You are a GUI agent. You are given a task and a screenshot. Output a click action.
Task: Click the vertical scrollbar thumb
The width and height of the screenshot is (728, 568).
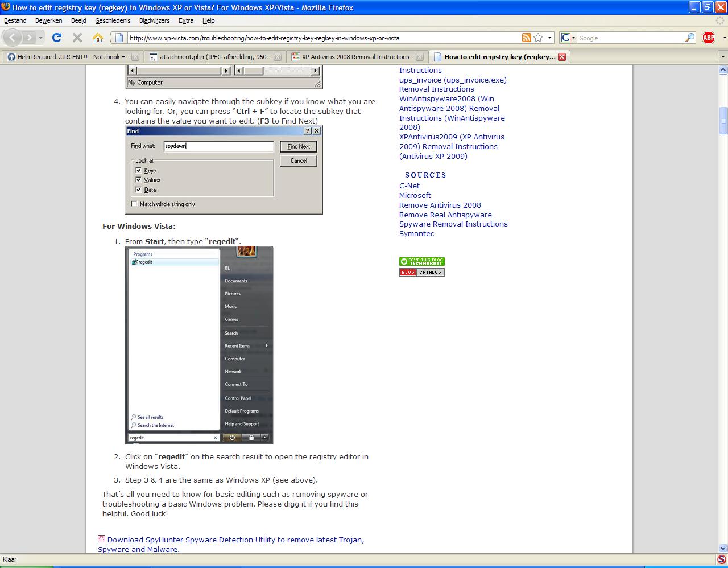pyautogui.click(x=723, y=121)
